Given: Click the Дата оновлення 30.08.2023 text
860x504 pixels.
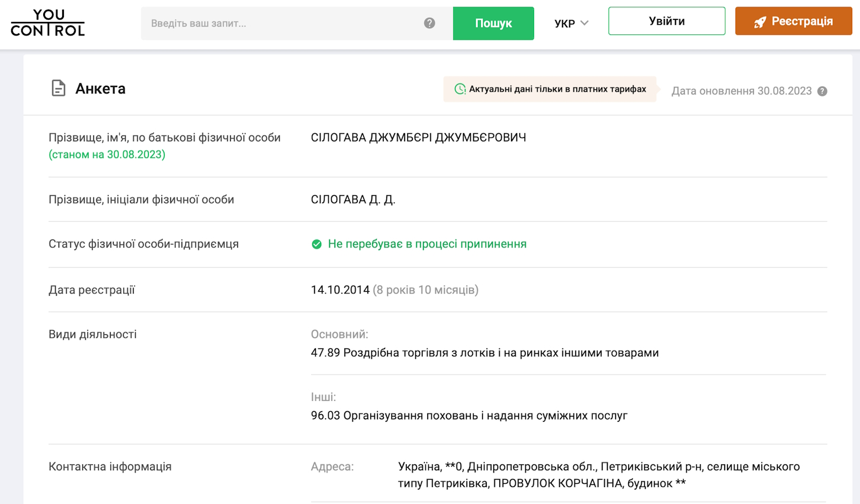Looking at the screenshot, I should coord(741,91).
